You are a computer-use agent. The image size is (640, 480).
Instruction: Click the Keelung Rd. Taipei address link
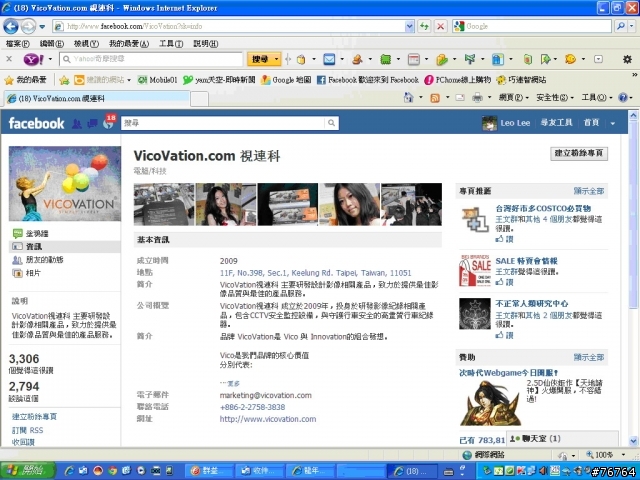click(316, 273)
